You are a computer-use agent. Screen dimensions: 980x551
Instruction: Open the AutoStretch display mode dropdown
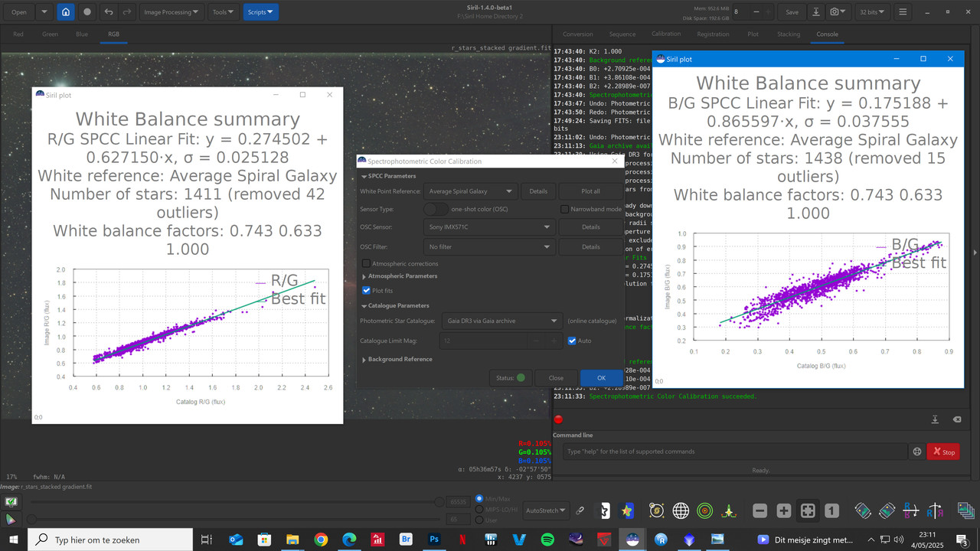pos(547,510)
